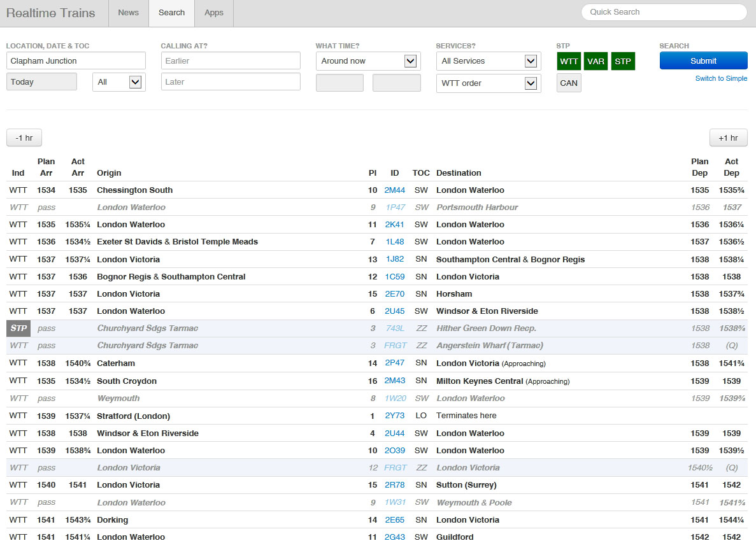Open train 2M43 details
The image size is (756, 543).
(395, 381)
